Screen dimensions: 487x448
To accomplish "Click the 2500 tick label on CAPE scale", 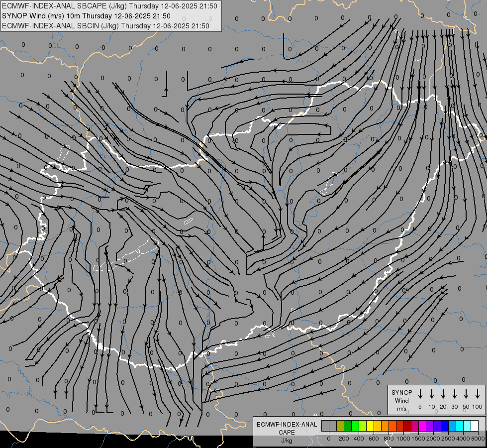I will point(448,439).
